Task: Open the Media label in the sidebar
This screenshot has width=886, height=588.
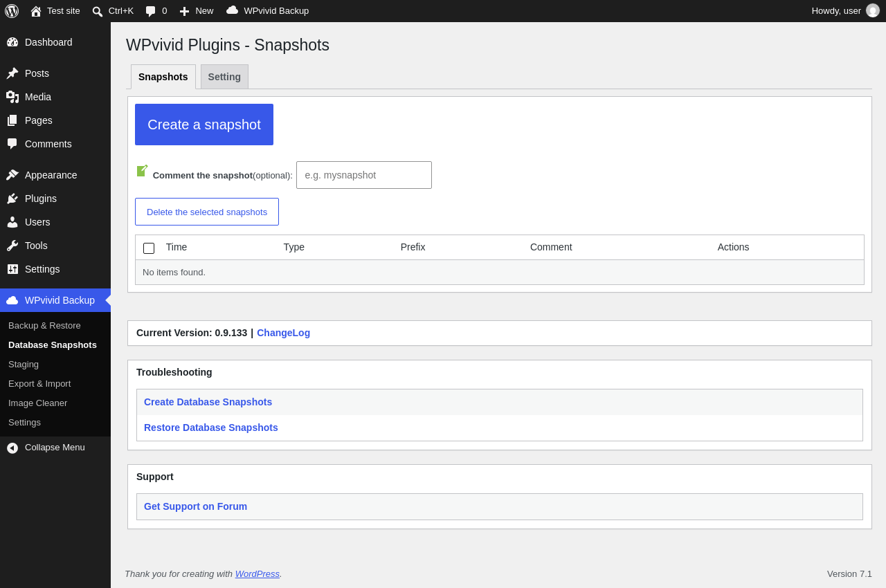Action: 38,97
